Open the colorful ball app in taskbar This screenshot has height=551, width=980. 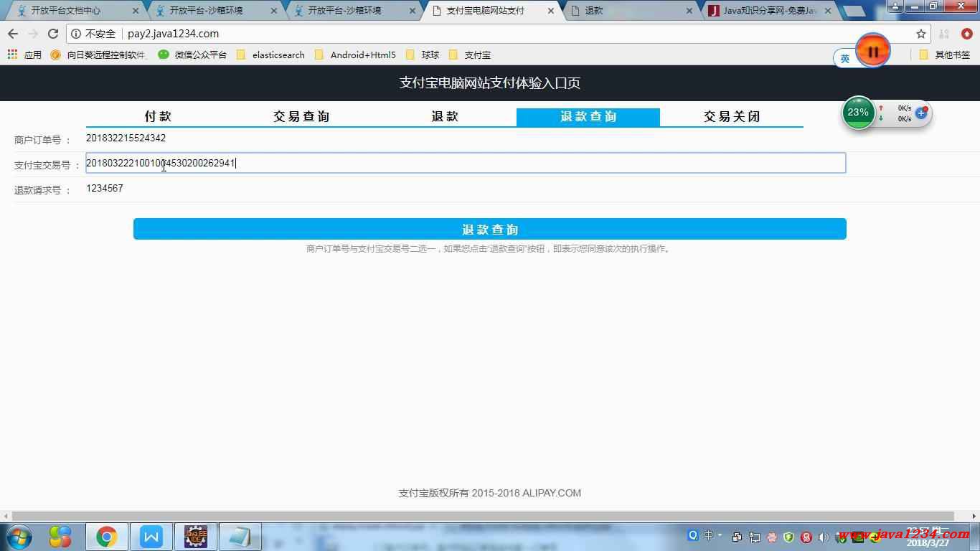point(60,537)
